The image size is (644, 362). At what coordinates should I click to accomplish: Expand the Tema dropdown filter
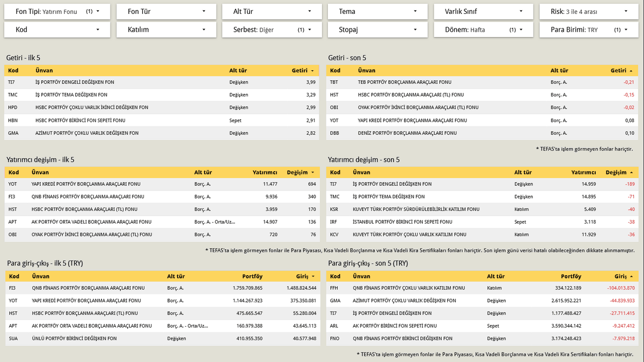point(378,11)
